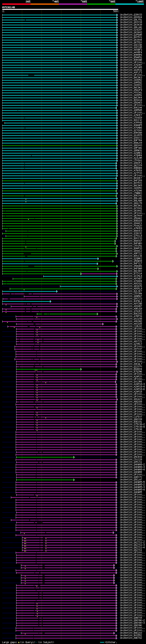Open hit UniRef100_B6C9K3
The width and height of the screenshot is (146, 644).
click(131, 77)
